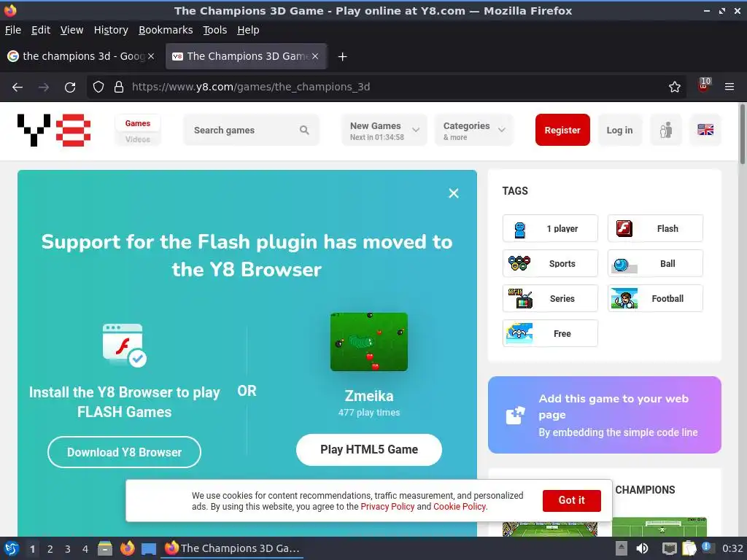Click the Zmeika game thumbnail
The width and height of the screenshot is (747, 560).
click(x=369, y=342)
